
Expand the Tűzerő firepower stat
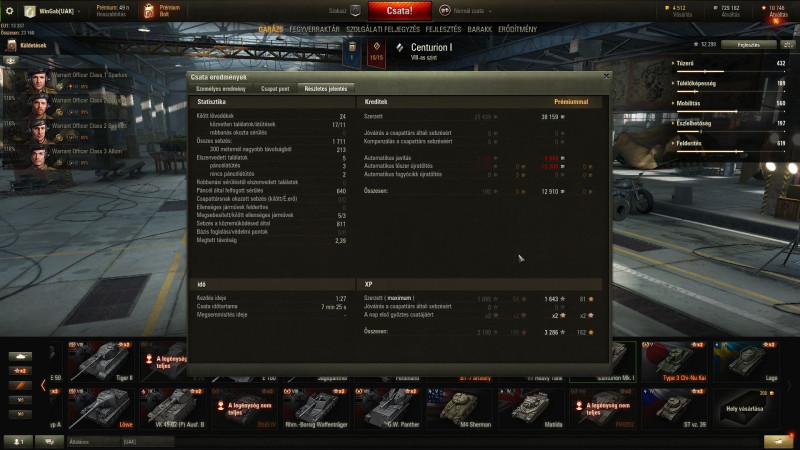685,63
